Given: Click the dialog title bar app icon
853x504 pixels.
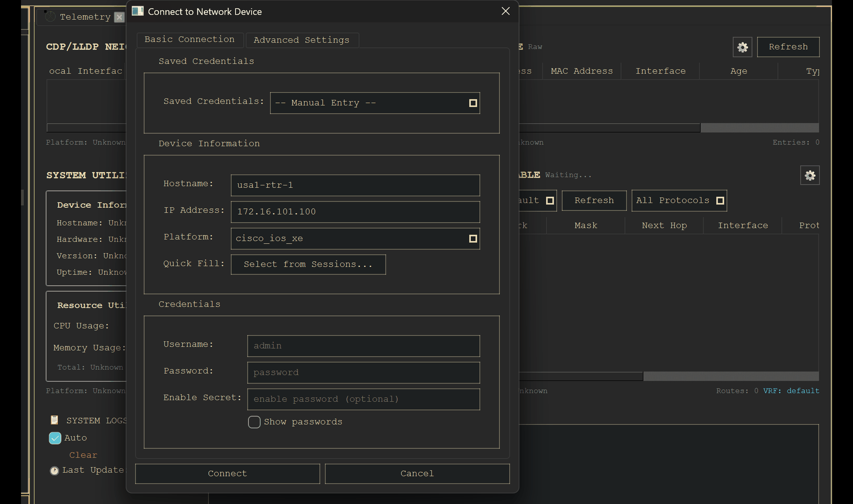Looking at the screenshot, I should 138,11.
